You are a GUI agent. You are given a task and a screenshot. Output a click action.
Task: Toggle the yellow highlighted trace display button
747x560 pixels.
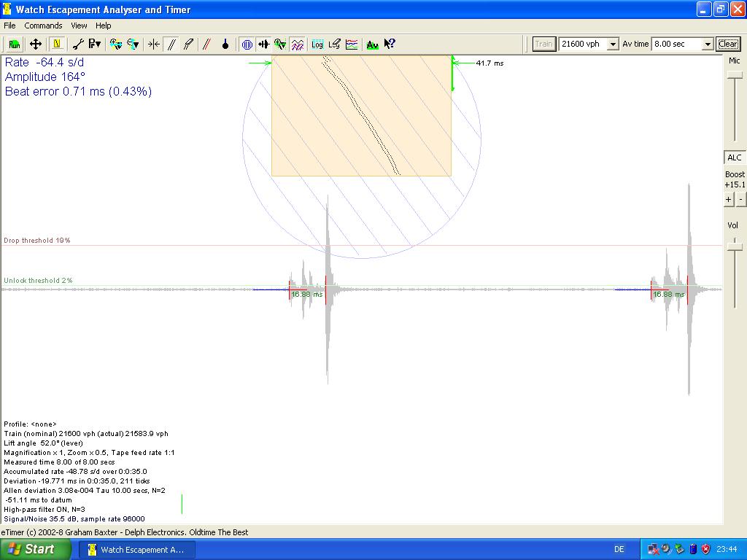pos(57,44)
